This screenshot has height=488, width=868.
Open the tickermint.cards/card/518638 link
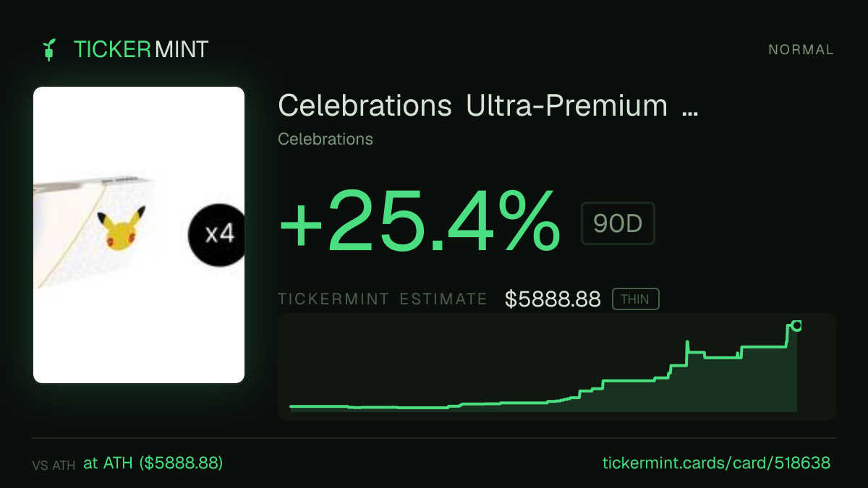pos(716,463)
